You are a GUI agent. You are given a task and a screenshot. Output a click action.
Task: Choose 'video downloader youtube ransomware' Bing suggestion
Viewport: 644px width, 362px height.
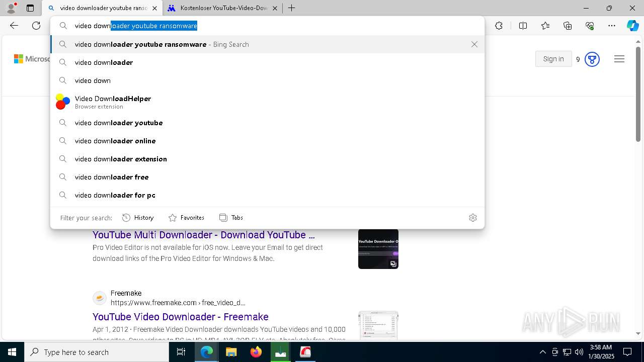tap(267, 44)
